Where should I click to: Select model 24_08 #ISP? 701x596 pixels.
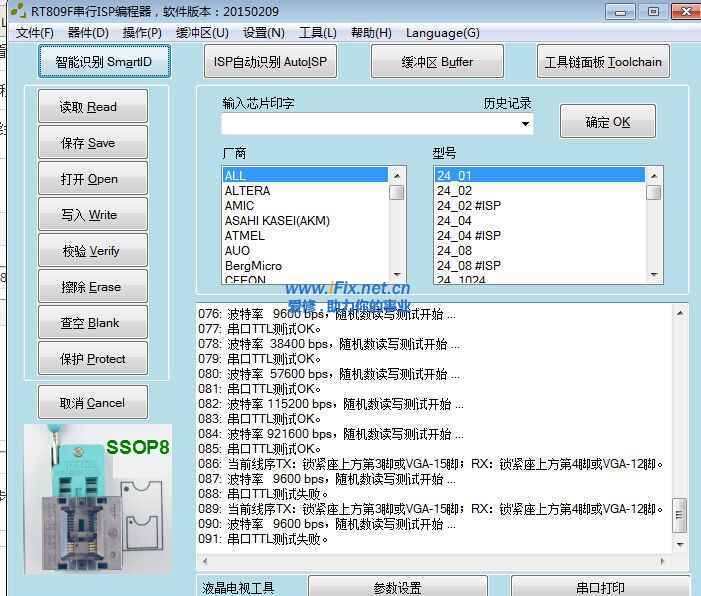[x=540, y=266]
